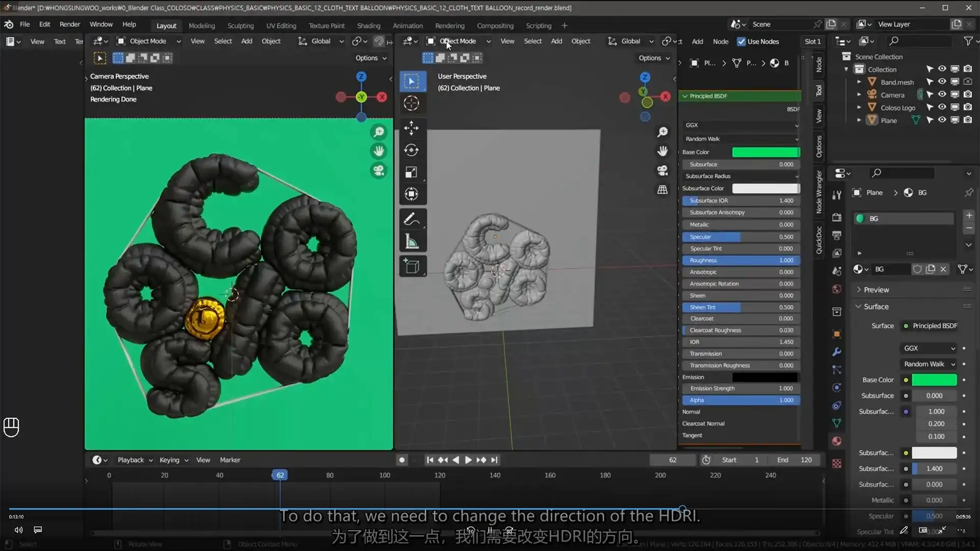Select the Material properties sphere icon

(837, 440)
